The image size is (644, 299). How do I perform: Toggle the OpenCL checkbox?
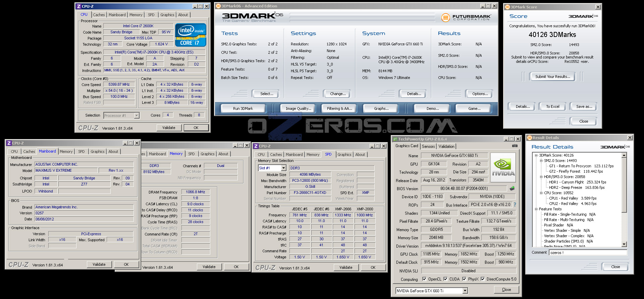424,279
